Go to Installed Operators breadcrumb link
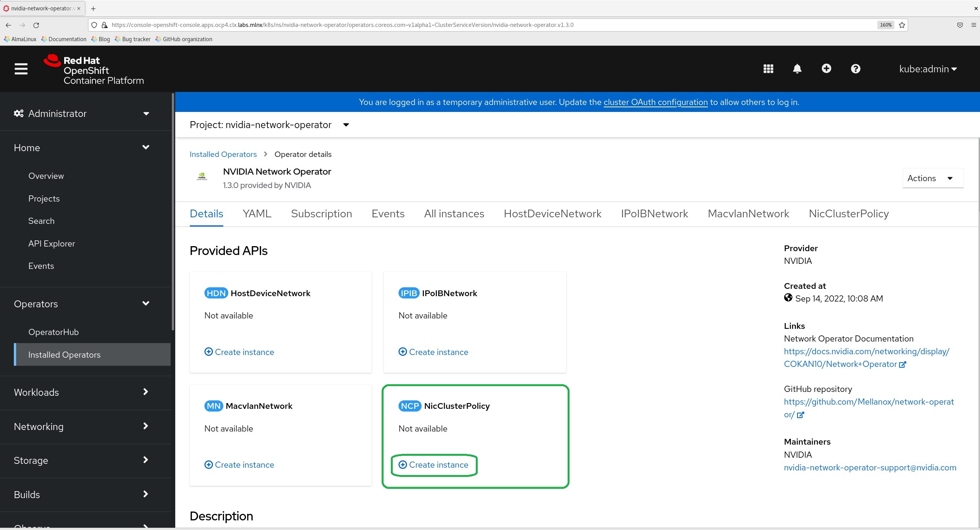This screenshot has height=530, width=980. tap(223, 154)
